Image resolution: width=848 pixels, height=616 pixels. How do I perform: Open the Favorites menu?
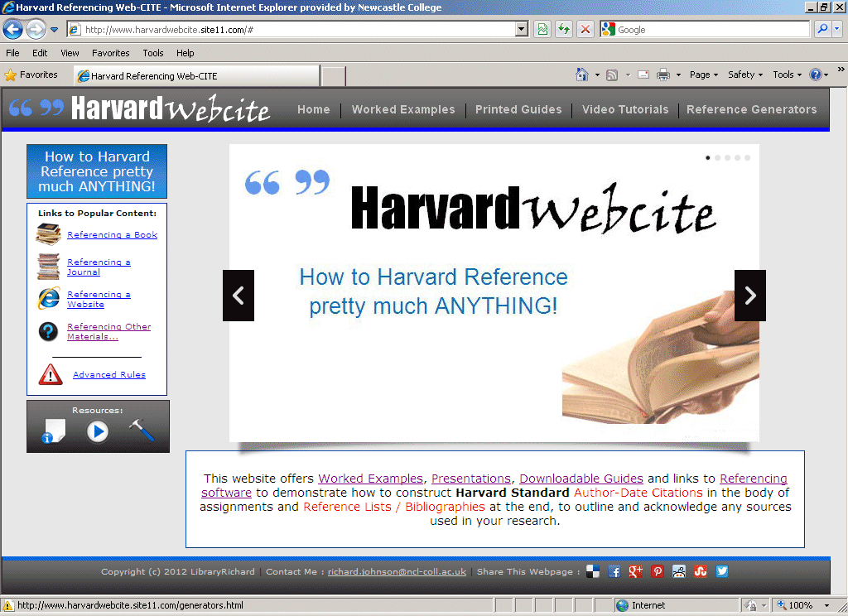[110, 53]
